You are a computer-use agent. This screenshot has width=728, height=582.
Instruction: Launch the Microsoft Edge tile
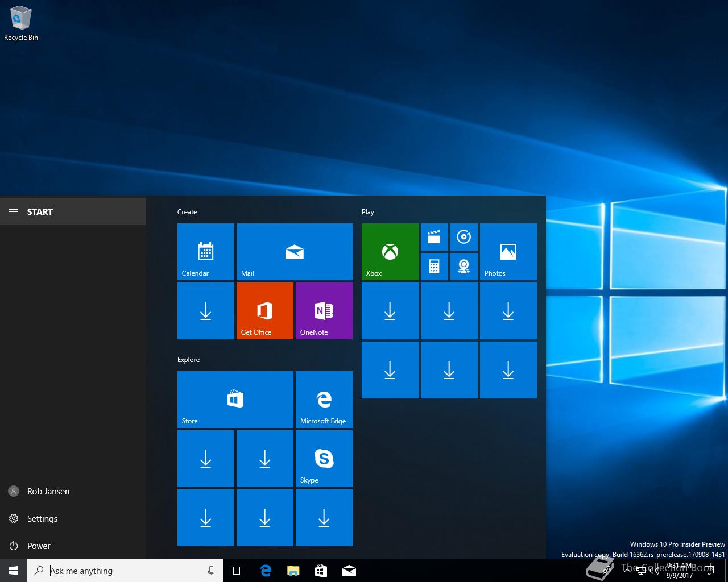tap(324, 400)
